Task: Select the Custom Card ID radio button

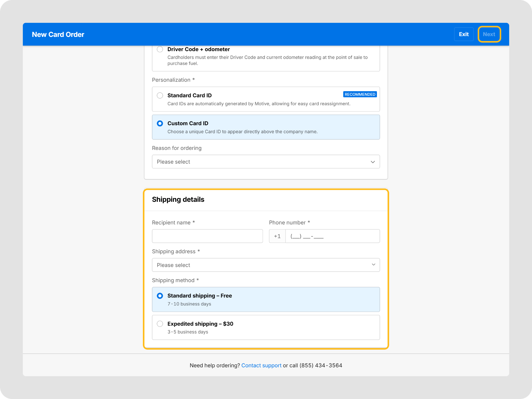Action: 160,123
